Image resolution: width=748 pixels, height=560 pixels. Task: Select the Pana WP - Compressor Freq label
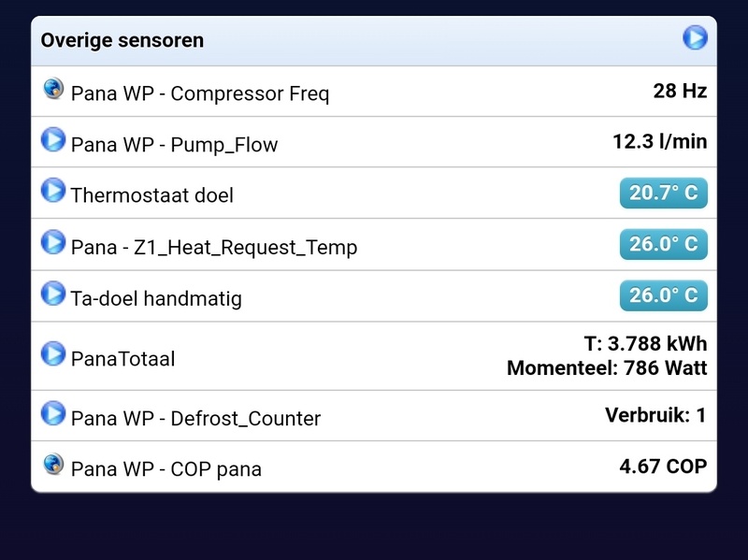pos(200,93)
